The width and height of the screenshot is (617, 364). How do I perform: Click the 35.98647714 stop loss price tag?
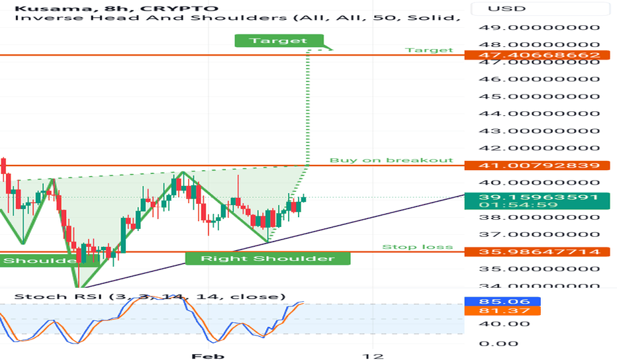pos(537,252)
